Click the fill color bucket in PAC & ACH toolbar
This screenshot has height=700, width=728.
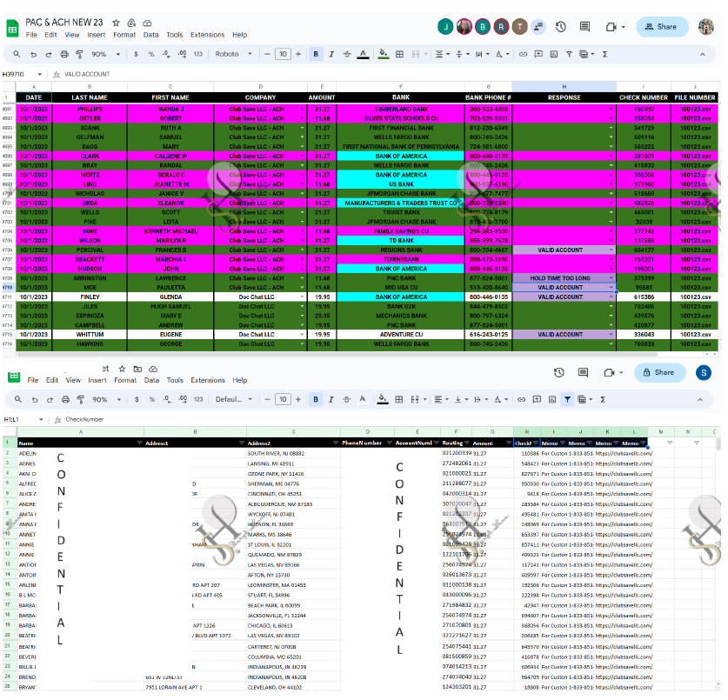[x=383, y=54]
